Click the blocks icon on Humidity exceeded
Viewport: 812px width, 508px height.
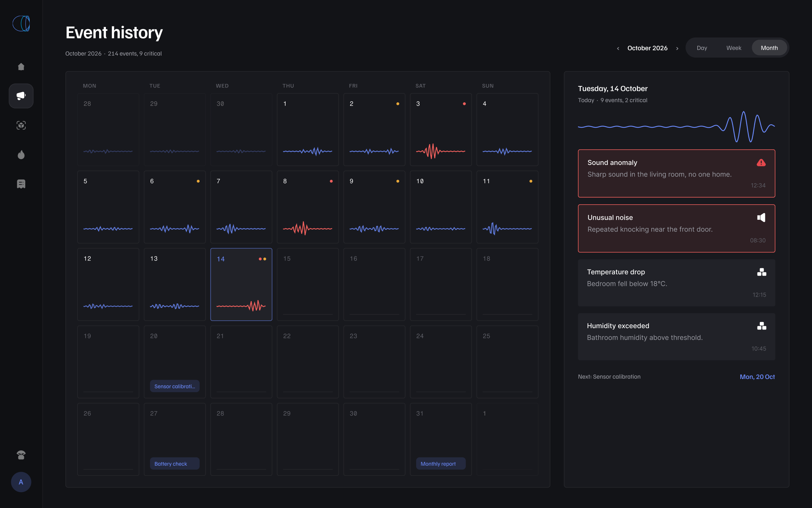[762, 326]
